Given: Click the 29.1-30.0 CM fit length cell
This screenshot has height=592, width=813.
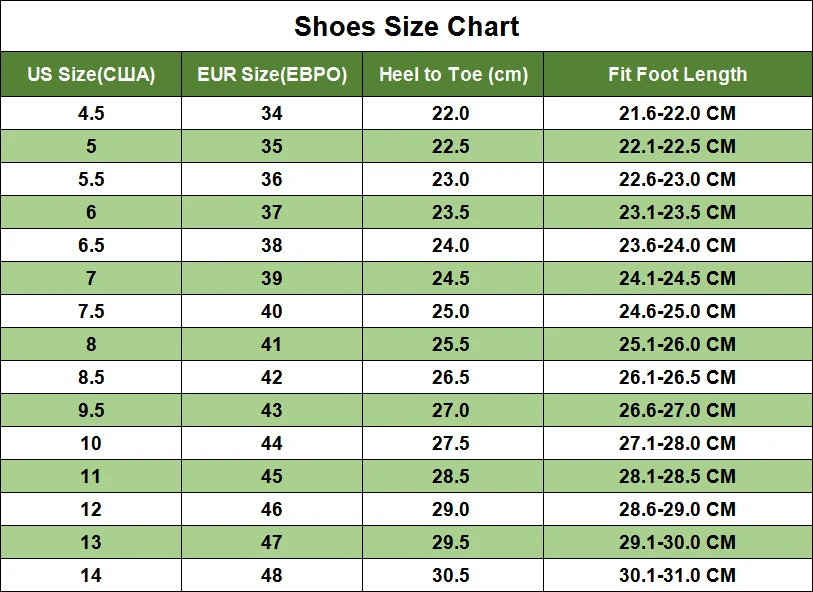Looking at the screenshot, I should click(x=677, y=542).
